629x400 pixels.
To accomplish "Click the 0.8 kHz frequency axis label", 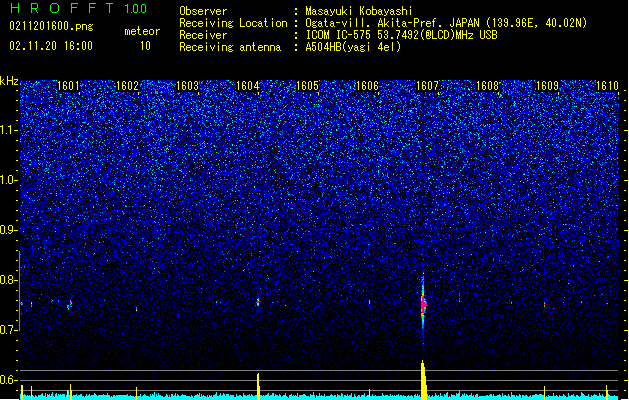I will tap(9, 280).
